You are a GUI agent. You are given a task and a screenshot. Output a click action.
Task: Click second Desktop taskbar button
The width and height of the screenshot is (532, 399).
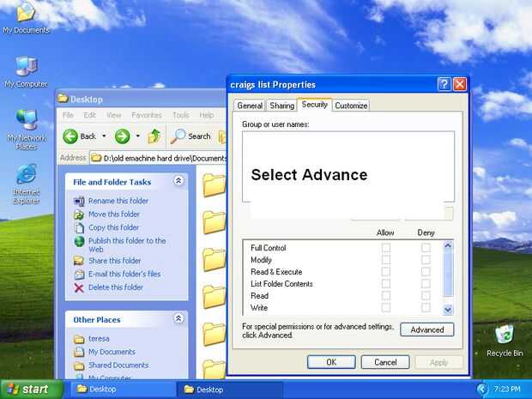pos(230,390)
